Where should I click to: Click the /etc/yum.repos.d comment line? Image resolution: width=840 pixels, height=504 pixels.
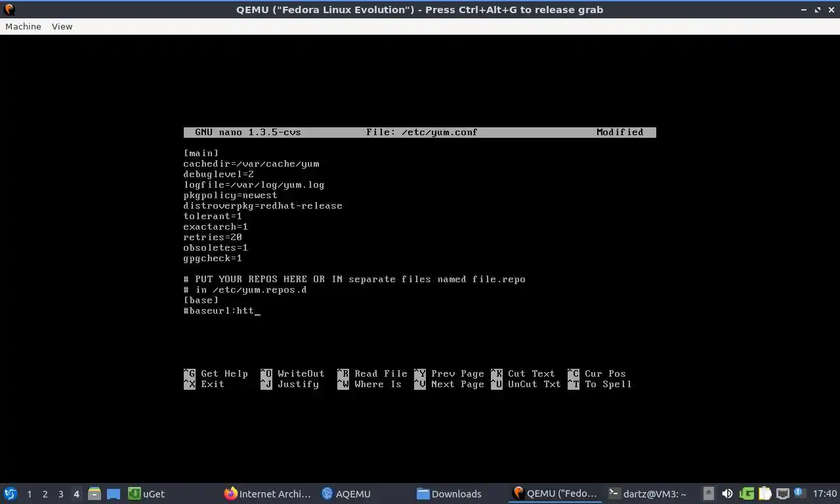click(x=245, y=289)
